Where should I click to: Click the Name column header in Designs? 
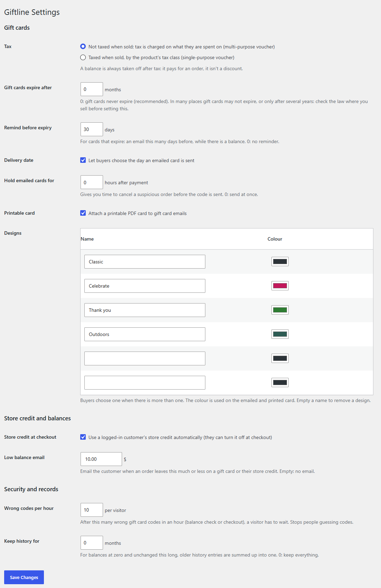87,239
